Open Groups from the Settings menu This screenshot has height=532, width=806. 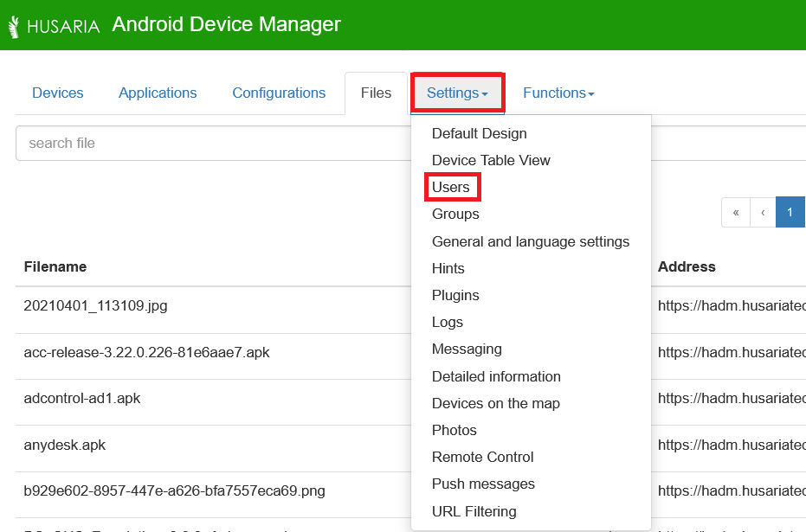455,215
